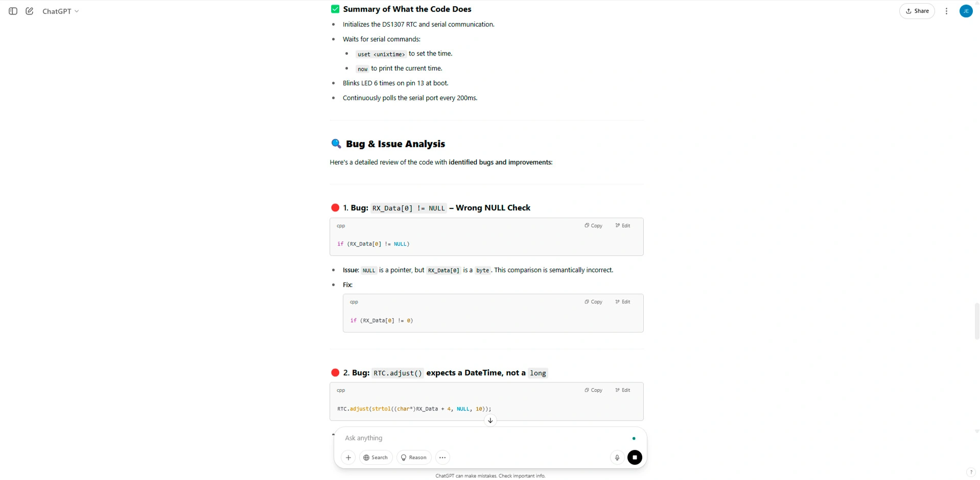This screenshot has width=980, height=480.
Task: Copy the RX_Data fix code block
Action: click(594, 302)
